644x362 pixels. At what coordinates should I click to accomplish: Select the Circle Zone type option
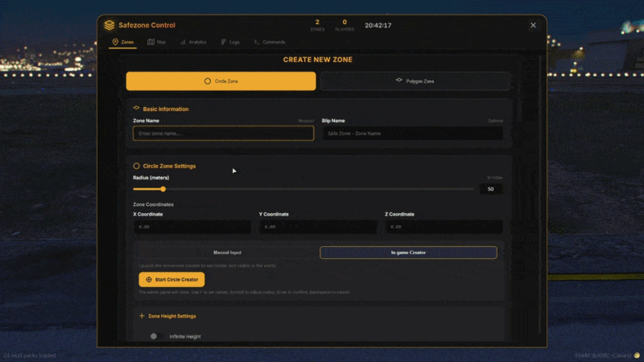(x=221, y=81)
